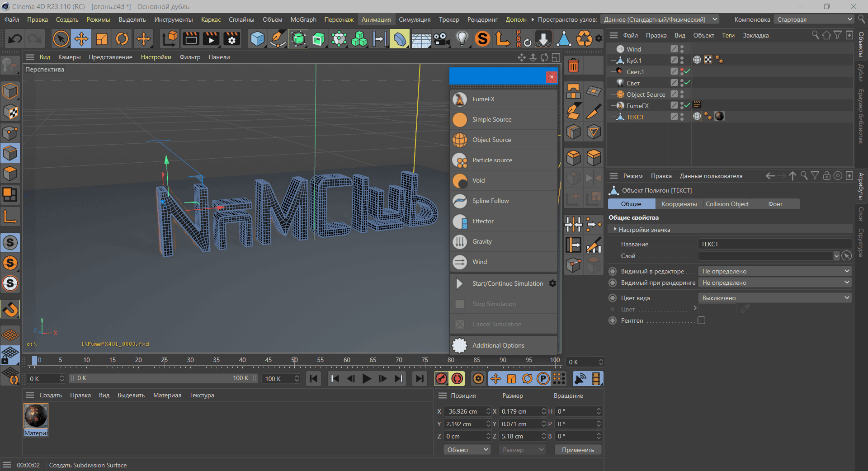Screen dimensions: 868x471
Task: Click the Cube primitive icon
Action: pos(257,39)
